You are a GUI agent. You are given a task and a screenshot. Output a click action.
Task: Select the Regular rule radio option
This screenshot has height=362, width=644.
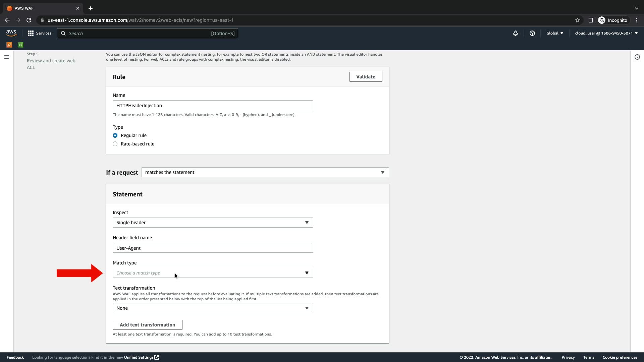click(x=115, y=135)
